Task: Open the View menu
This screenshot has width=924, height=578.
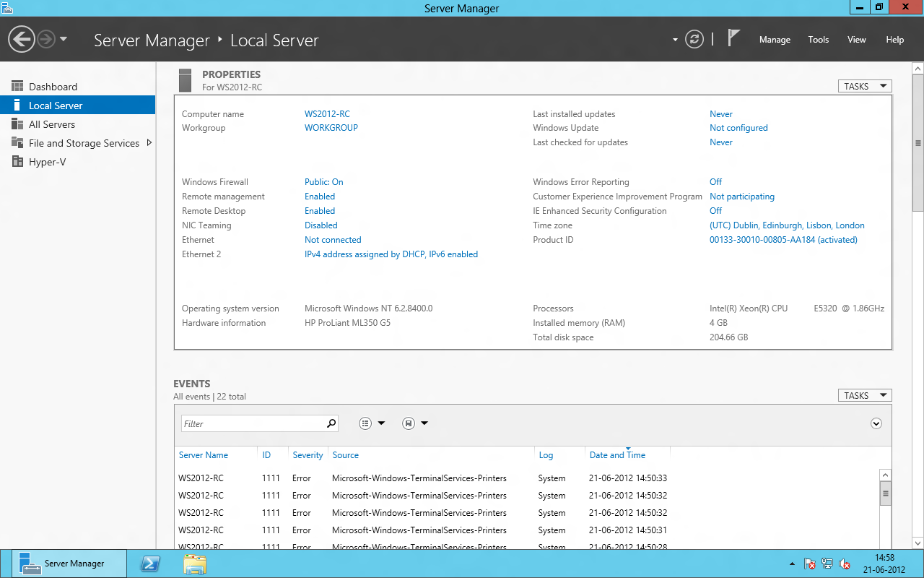Action: tap(857, 40)
